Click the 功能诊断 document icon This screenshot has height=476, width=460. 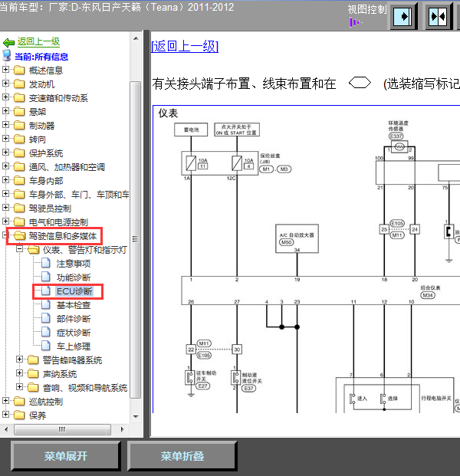pyautogui.click(x=46, y=277)
